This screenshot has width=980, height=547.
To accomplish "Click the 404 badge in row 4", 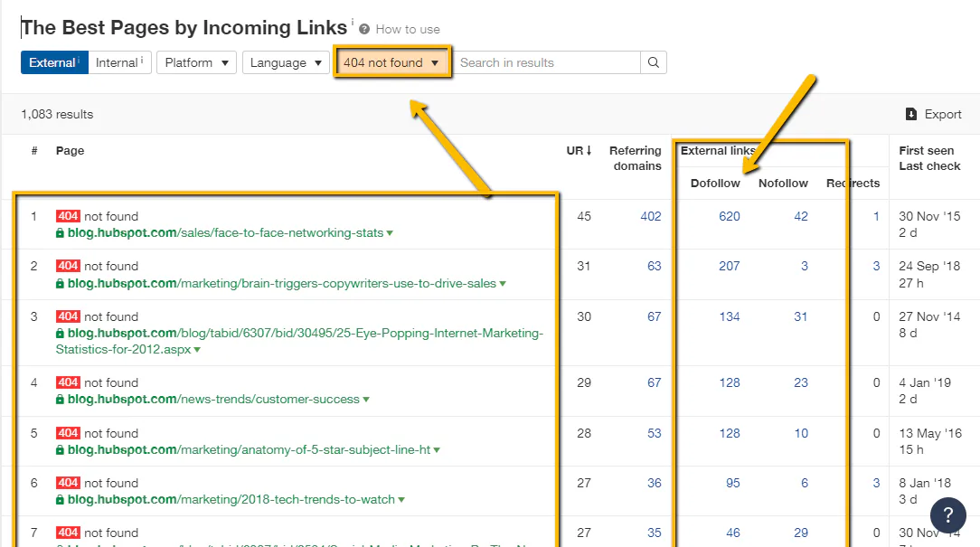I will (x=68, y=382).
